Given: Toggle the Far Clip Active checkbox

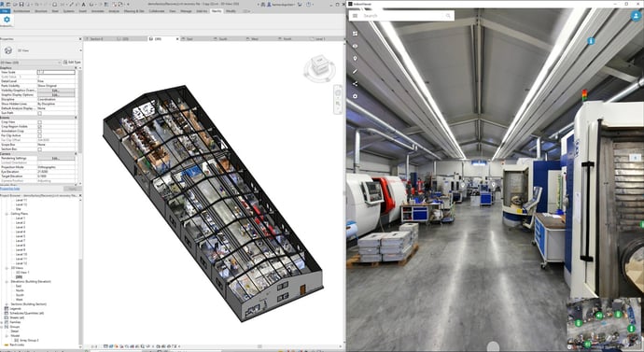Looking at the screenshot, I should pos(40,135).
